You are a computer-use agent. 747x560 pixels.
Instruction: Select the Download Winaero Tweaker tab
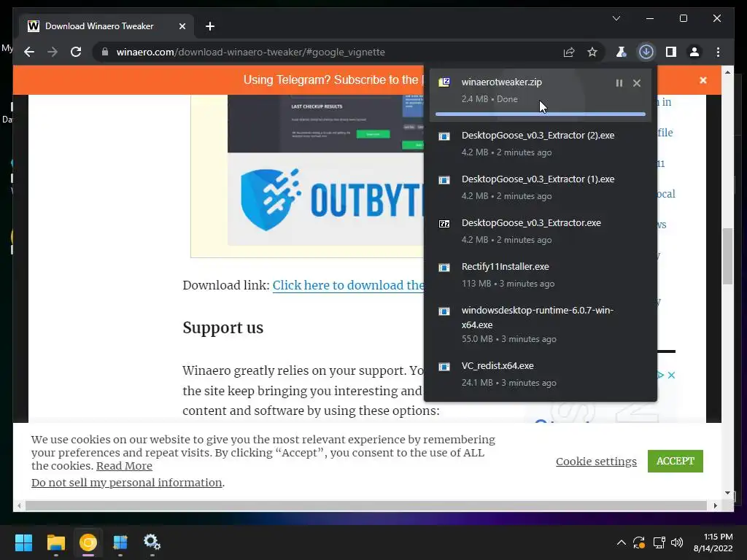tap(107, 26)
